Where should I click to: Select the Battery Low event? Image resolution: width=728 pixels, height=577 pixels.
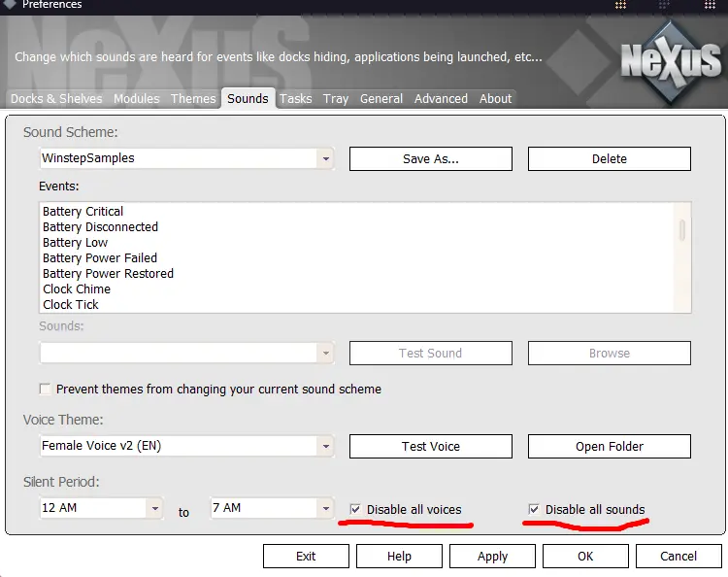click(75, 243)
